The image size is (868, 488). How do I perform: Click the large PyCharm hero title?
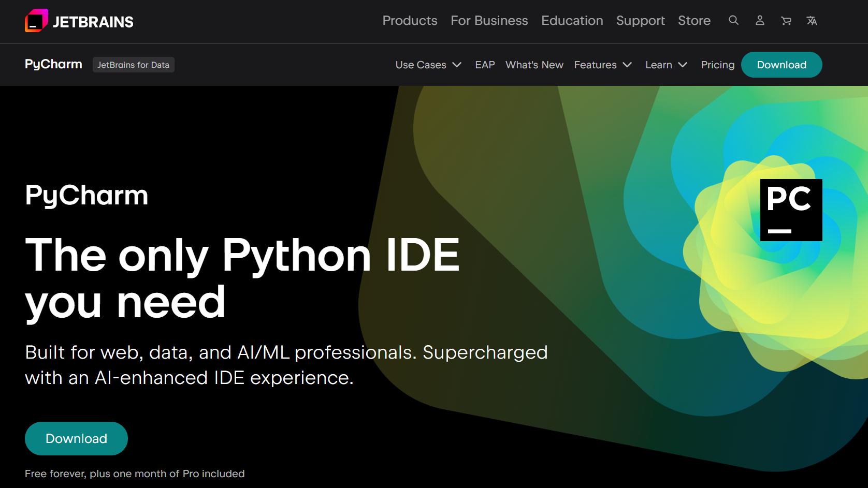[x=86, y=196]
